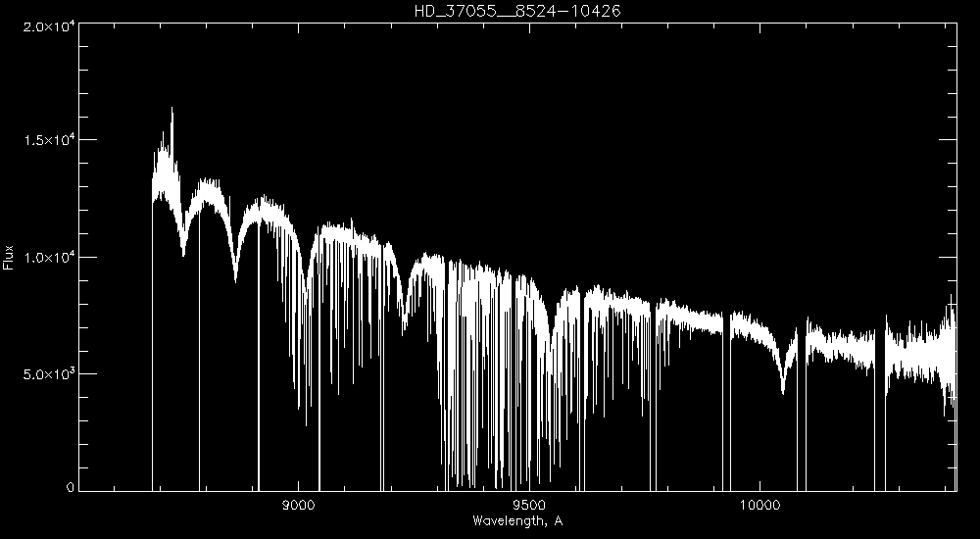Select the 9500 x-axis tick label
980x539 pixels.
tap(529, 506)
